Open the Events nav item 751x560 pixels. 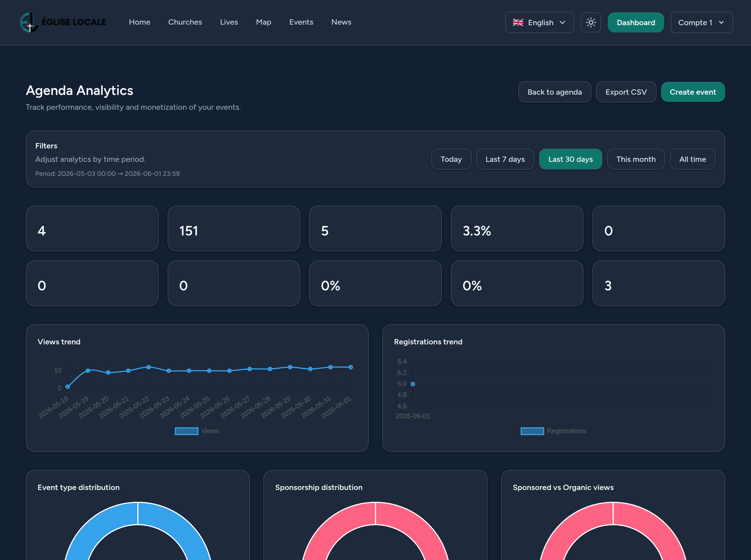[x=301, y=22]
